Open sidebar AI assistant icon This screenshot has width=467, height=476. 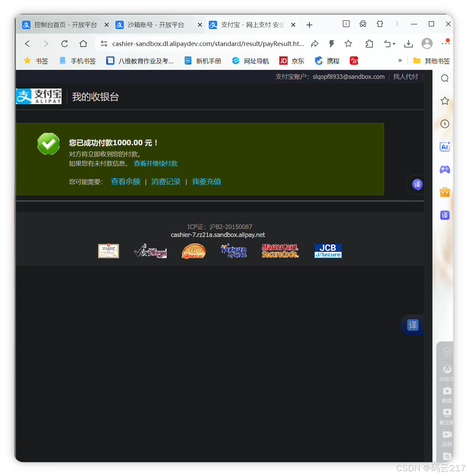click(445, 147)
